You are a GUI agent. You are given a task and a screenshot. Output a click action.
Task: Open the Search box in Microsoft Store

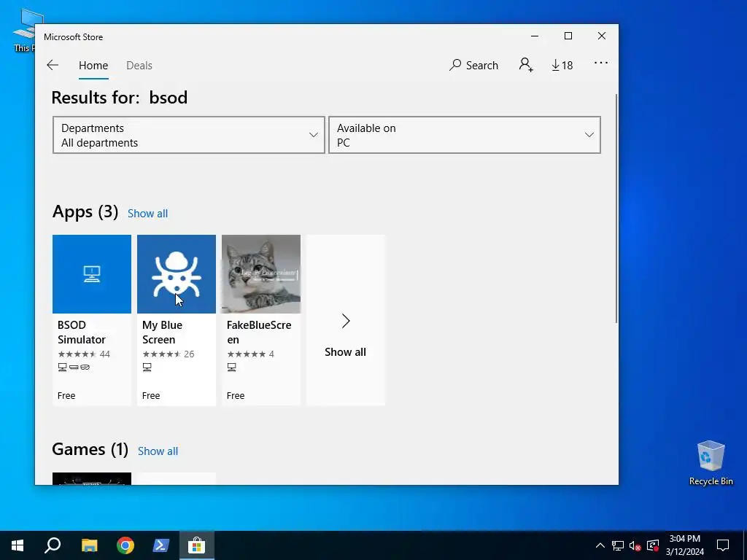point(473,65)
